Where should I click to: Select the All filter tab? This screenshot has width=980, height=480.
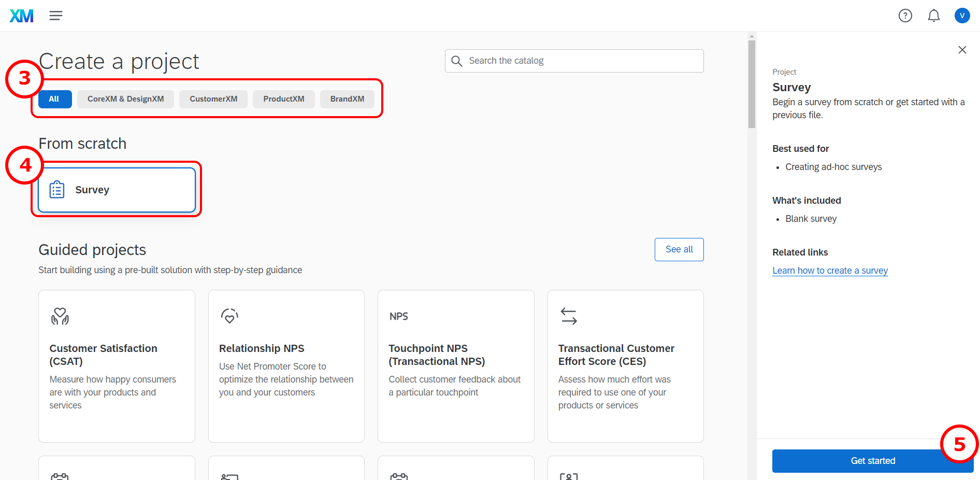[x=54, y=99]
